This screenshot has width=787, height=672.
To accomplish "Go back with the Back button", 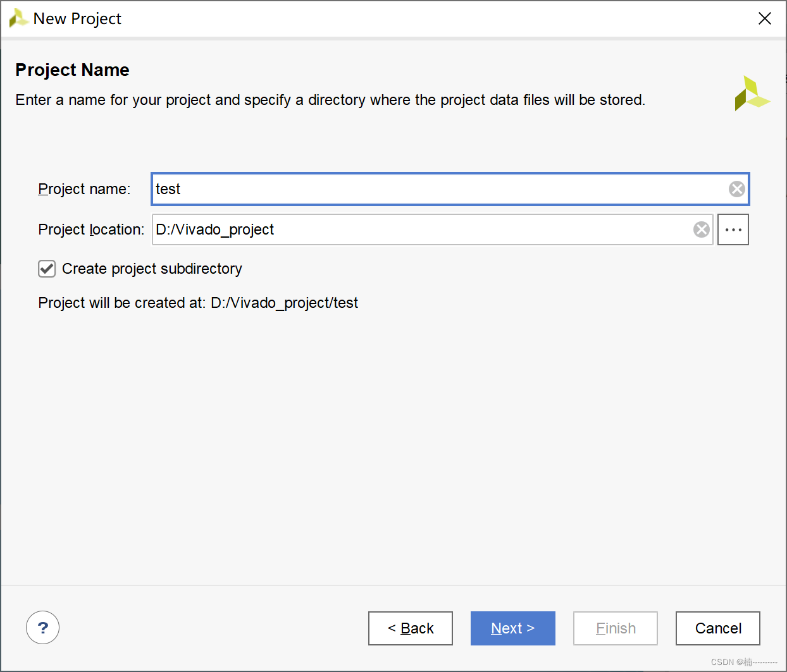I will click(411, 628).
